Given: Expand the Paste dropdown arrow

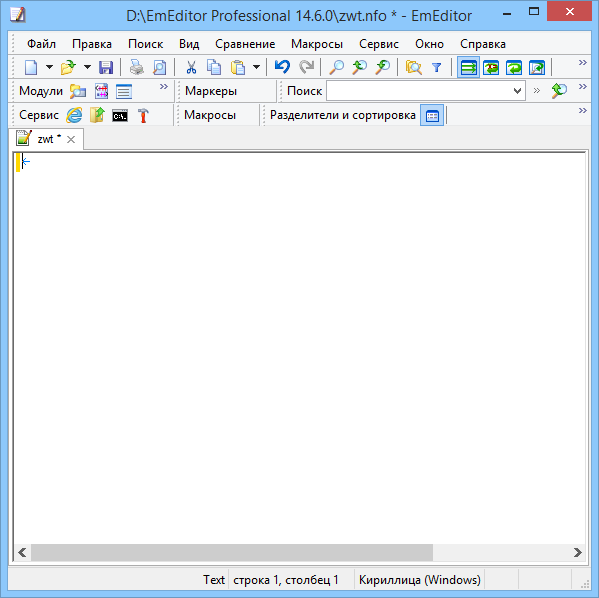Looking at the screenshot, I should tap(256, 67).
